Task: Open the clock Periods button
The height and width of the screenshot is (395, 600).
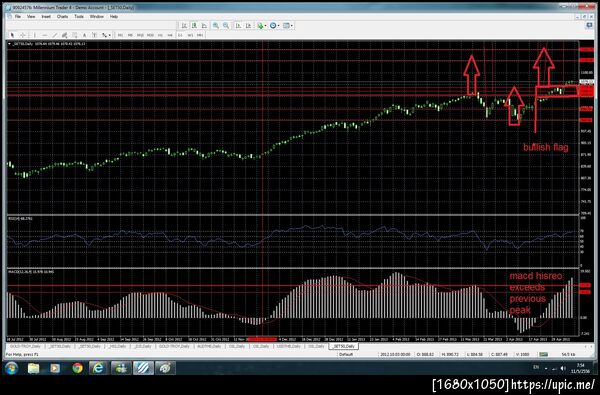Action: click(273, 26)
